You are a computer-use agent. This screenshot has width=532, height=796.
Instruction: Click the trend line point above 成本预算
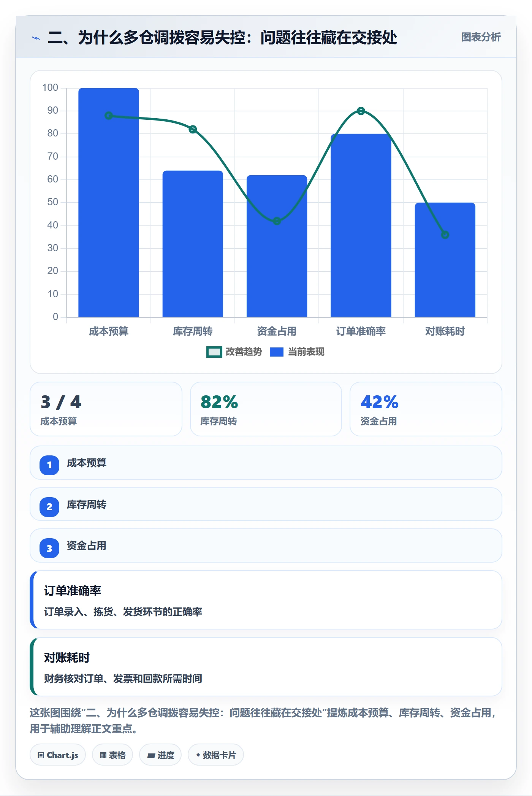point(109,116)
